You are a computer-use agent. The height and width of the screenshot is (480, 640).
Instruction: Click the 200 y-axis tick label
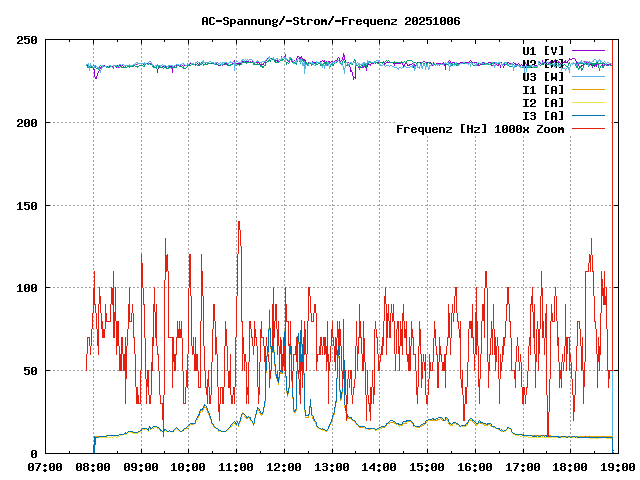pos(26,123)
